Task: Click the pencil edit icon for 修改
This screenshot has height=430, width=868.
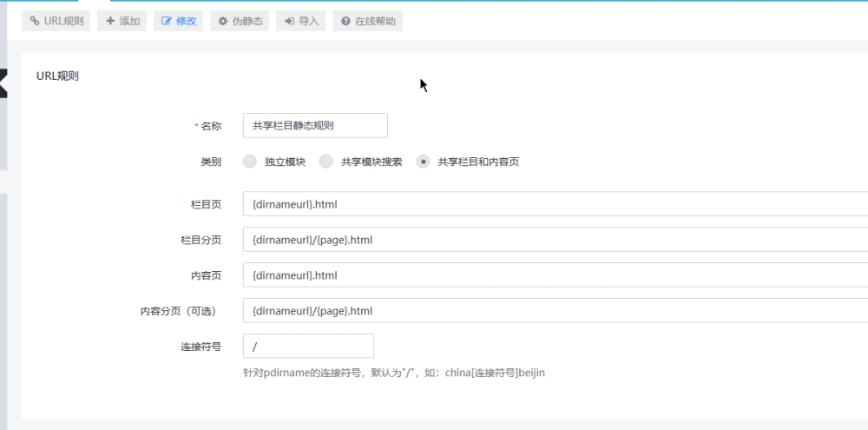Action: (x=167, y=21)
